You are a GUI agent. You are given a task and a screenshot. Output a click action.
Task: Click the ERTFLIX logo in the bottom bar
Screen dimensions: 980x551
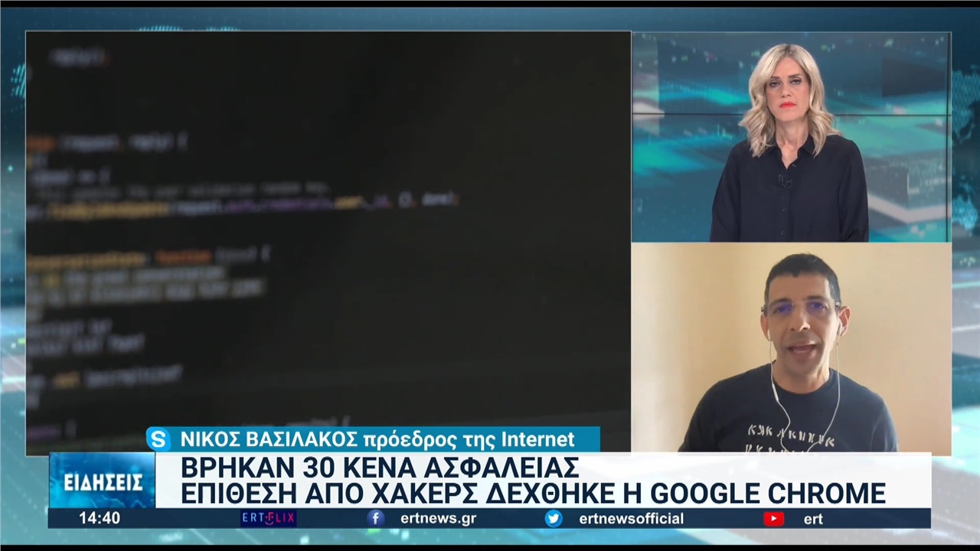266,518
